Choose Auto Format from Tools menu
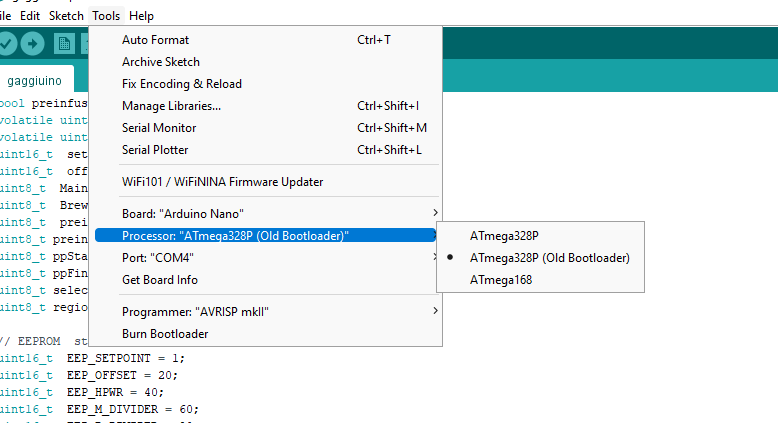 266,40
